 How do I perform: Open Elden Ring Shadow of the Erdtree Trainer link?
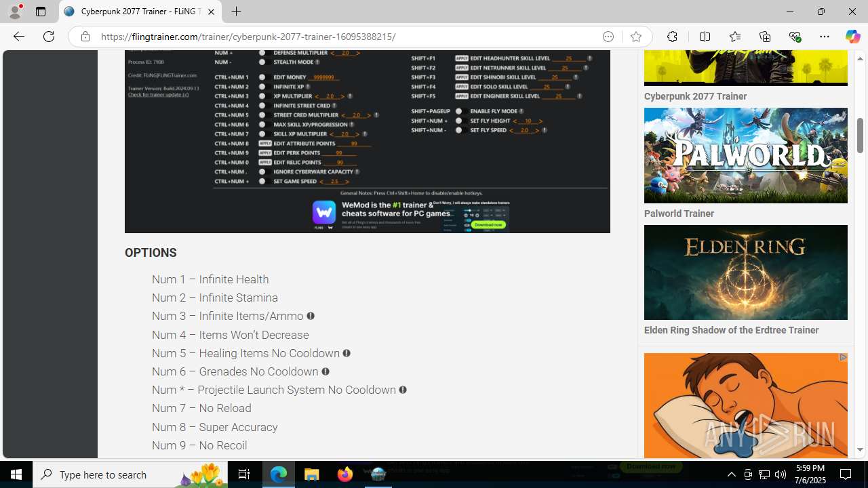(x=731, y=330)
